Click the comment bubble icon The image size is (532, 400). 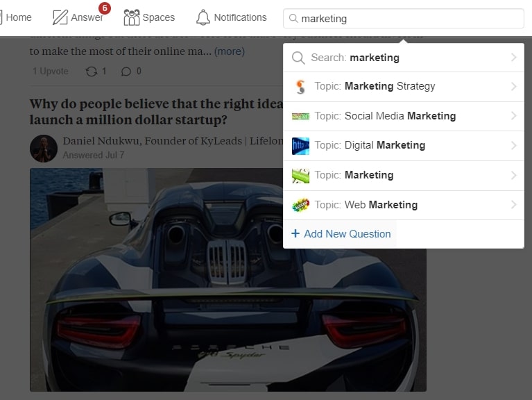126,71
